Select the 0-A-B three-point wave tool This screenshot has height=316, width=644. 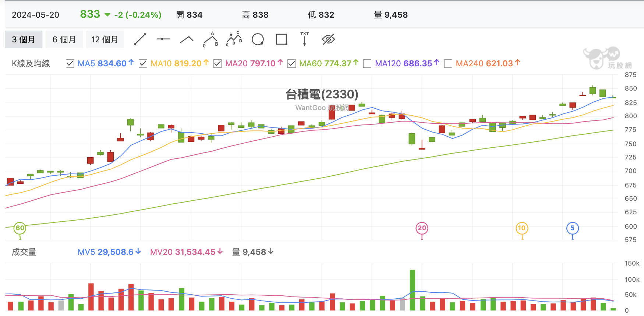coord(210,39)
